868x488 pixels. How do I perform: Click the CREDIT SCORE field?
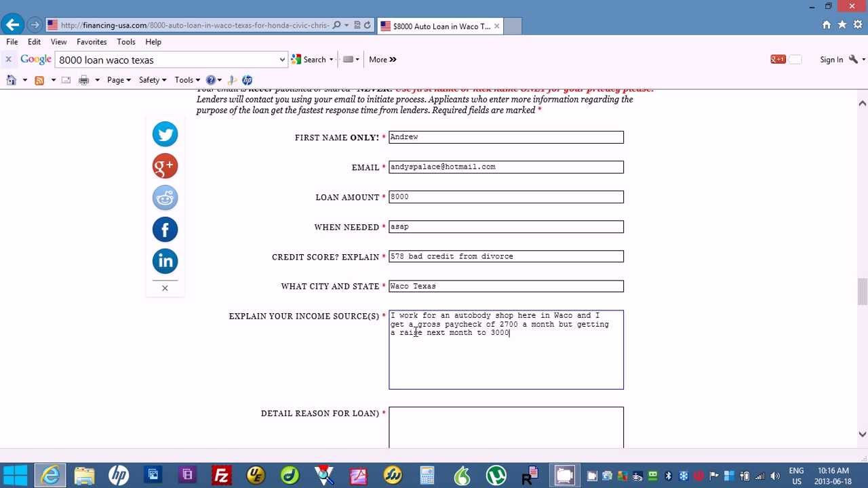point(506,257)
